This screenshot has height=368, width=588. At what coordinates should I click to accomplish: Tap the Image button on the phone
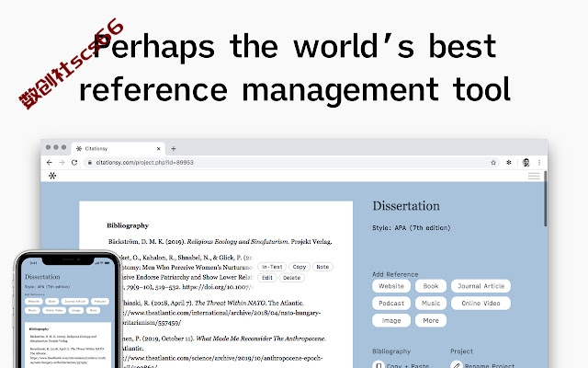75,310
